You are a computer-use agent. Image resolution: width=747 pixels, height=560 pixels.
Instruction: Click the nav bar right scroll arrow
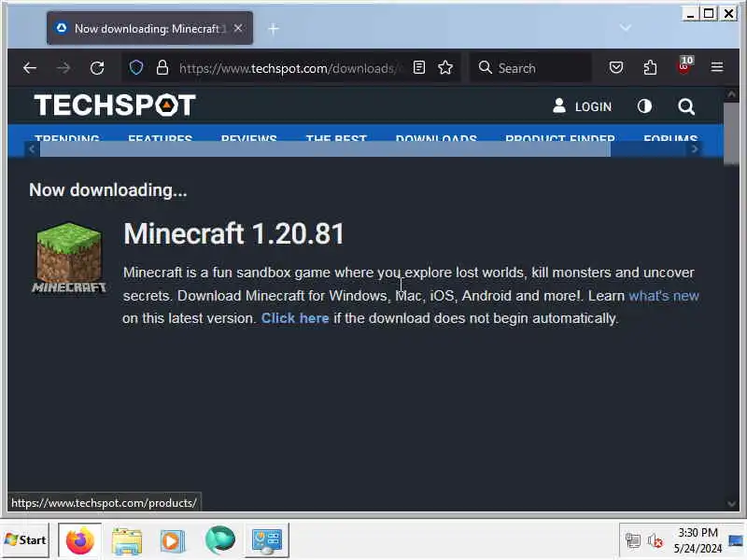[x=695, y=149]
